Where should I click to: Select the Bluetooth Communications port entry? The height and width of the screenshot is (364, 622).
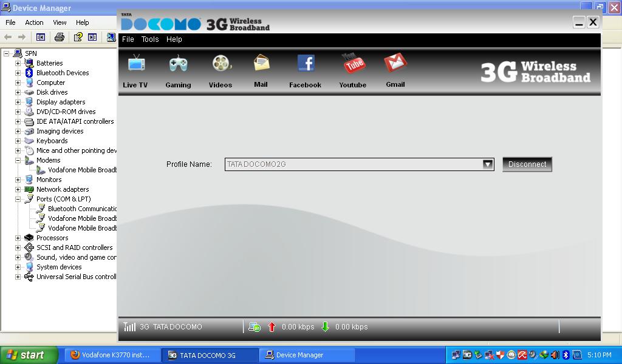(x=81, y=209)
